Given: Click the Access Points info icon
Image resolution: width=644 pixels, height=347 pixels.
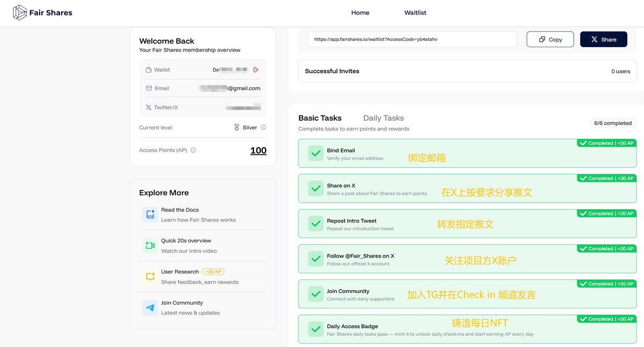Looking at the screenshot, I should [193, 150].
